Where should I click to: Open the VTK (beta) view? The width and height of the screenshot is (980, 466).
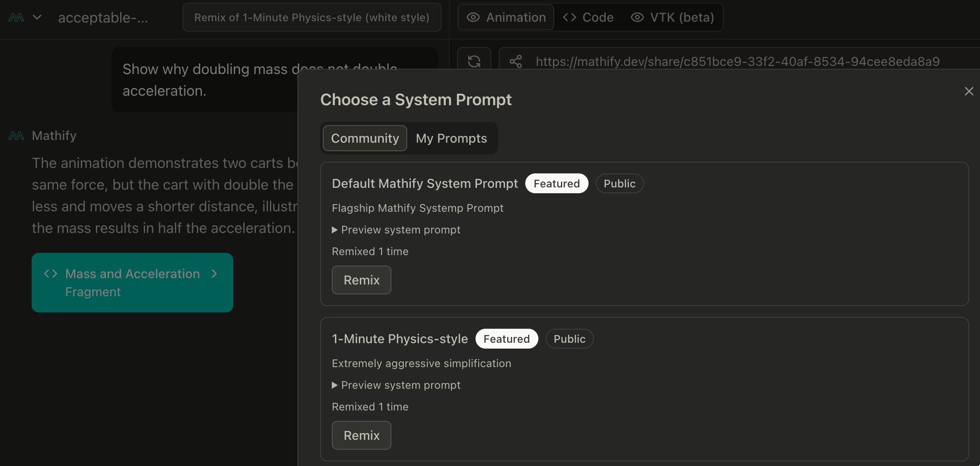[x=673, y=18]
